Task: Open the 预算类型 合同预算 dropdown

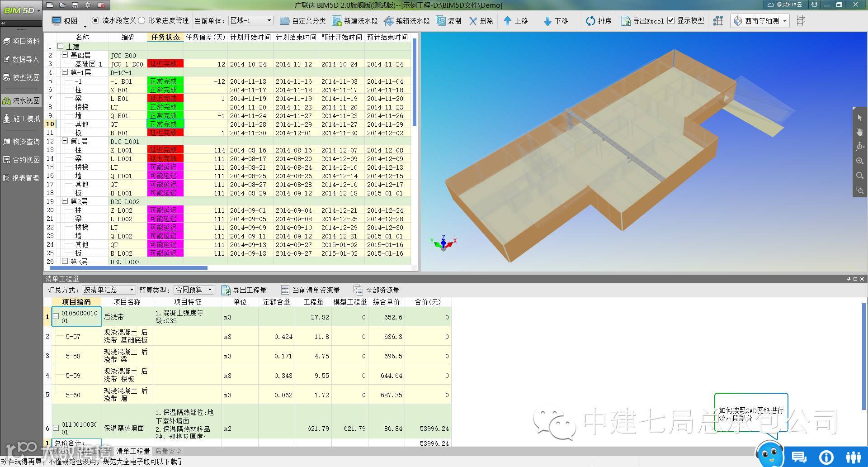Action: point(193,290)
